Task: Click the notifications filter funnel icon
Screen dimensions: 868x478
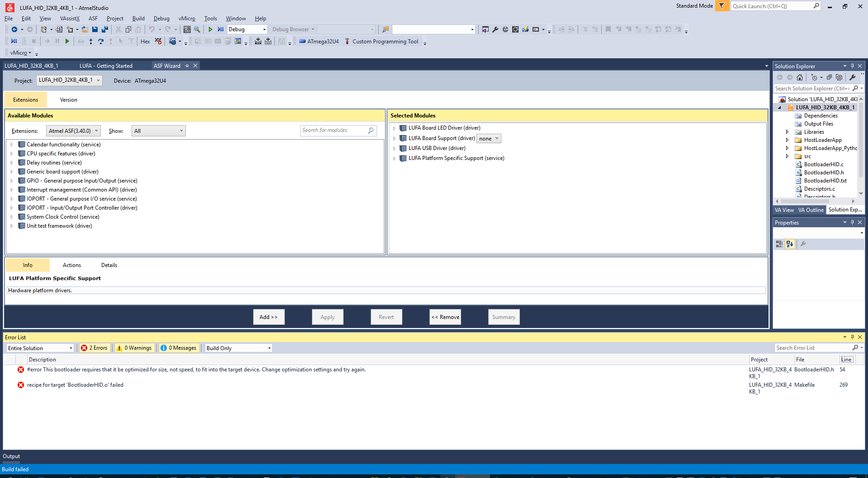Action: 722,6
